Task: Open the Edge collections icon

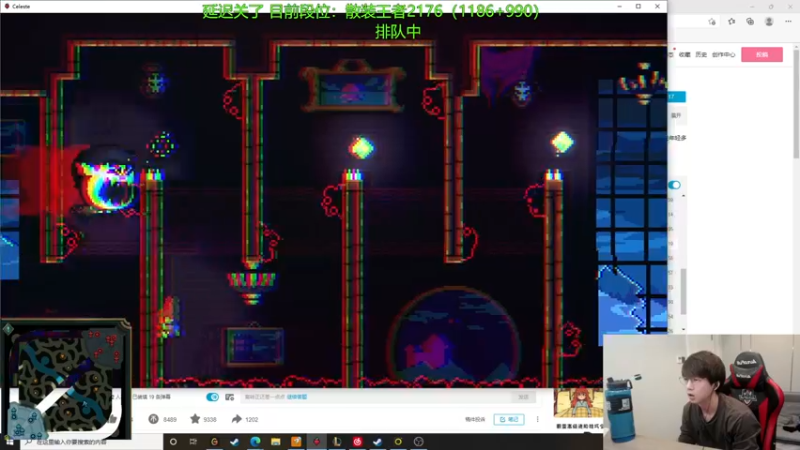Action: pos(750,21)
